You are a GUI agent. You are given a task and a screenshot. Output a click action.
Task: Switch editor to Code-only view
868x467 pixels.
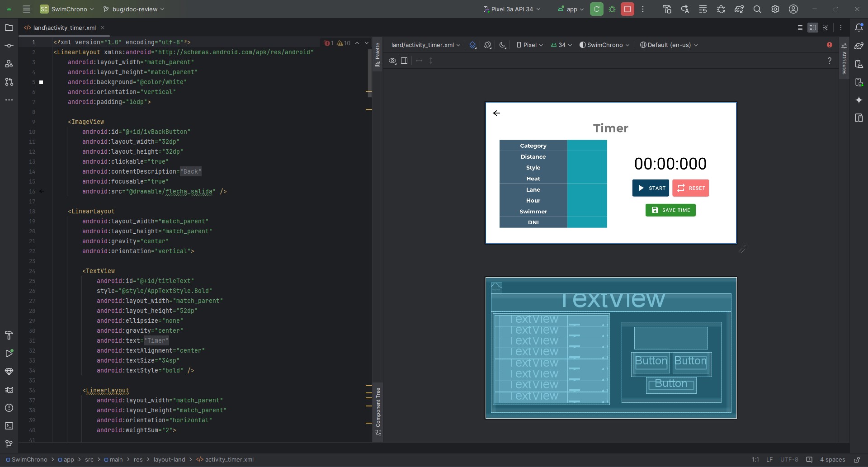pyautogui.click(x=800, y=28)
